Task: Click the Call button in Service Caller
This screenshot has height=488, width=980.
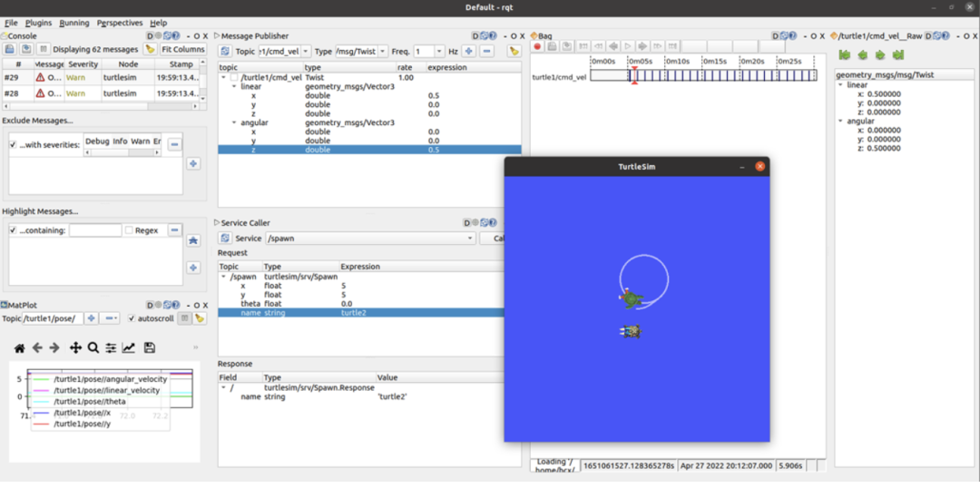Action: (x=493, y=238)
